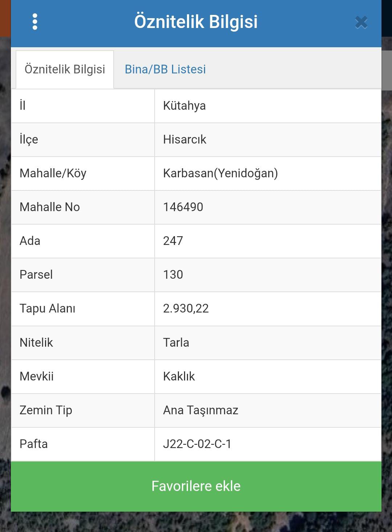Select the Pafta value J22-C-02-C-1

(x=197, y=444)
